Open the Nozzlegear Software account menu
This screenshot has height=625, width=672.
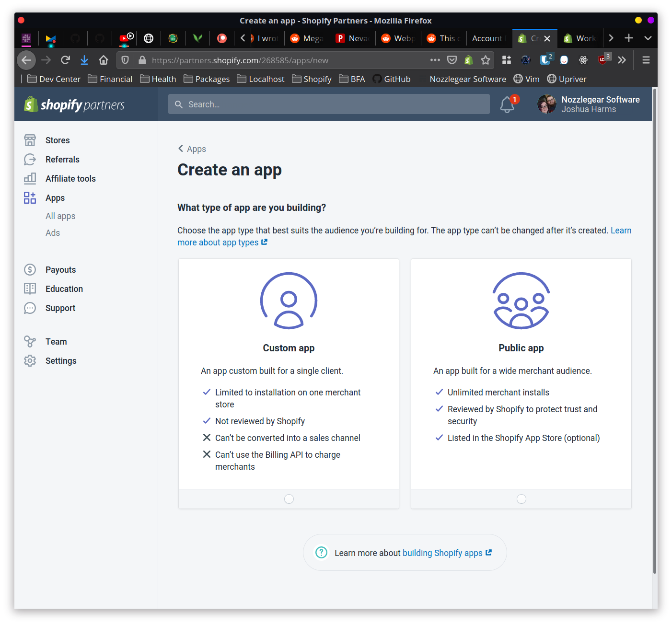coord(589,104)
